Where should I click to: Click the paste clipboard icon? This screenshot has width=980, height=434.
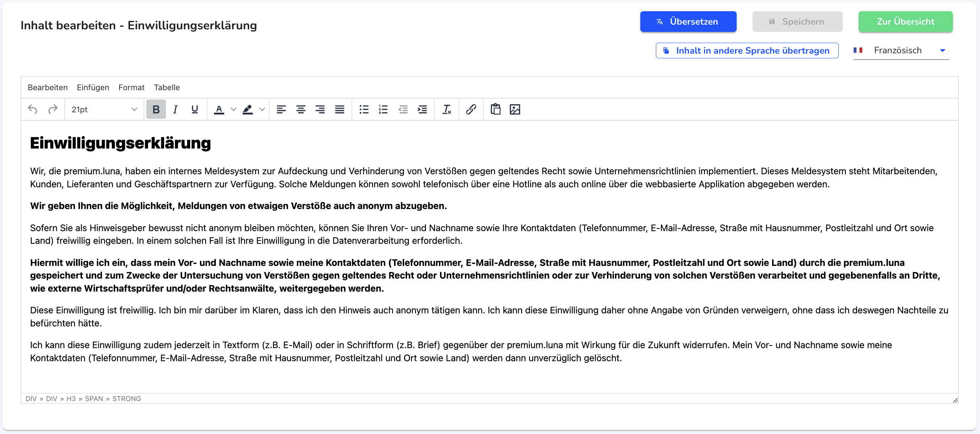(495, 110)
